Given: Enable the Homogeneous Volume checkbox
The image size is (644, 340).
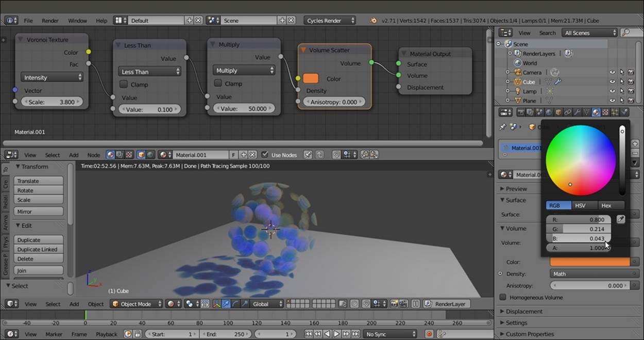Looking at the screenshot, I should pyautogui.click(x=503, y=298).
